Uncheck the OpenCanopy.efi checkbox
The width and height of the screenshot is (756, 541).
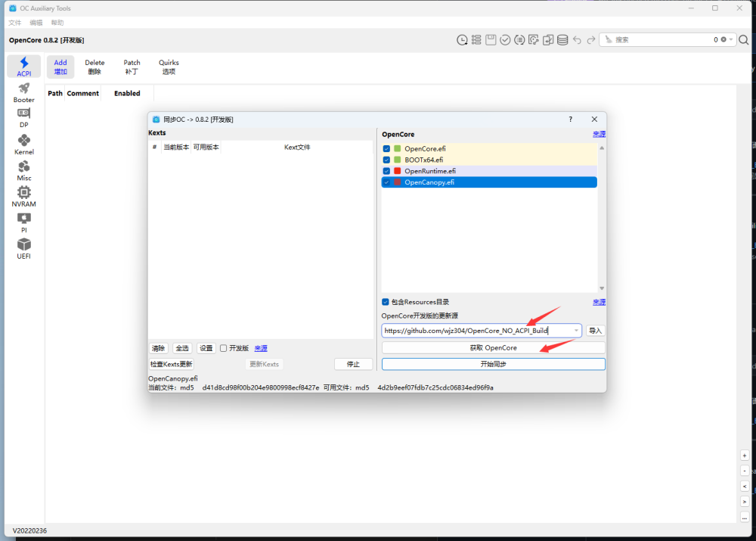click(386, 182)
